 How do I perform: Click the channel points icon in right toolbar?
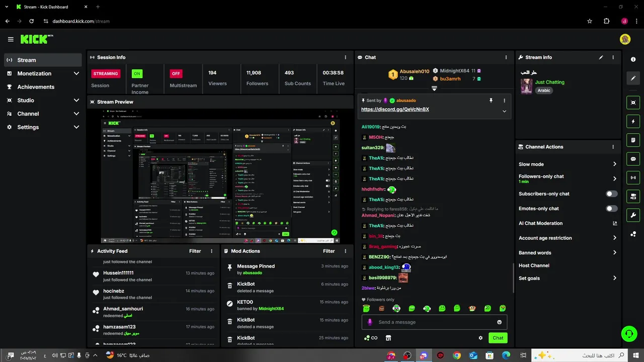(x=633, y=234)
